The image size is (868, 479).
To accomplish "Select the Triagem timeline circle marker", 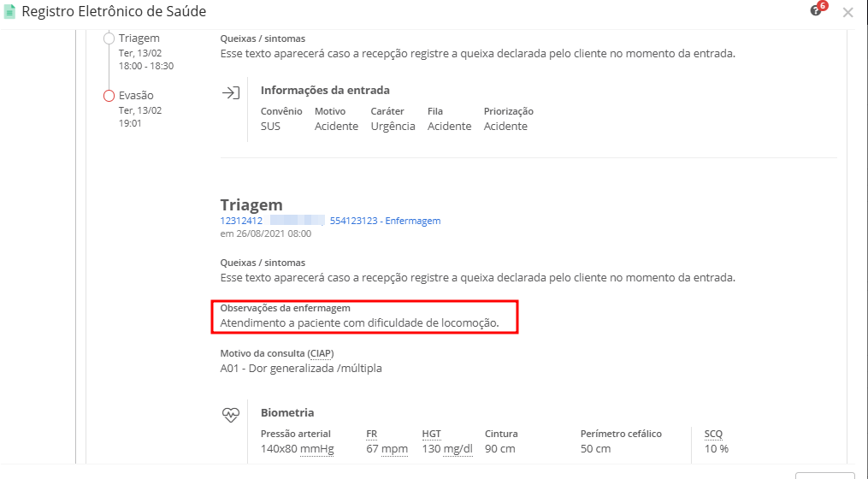I will click(109, 38).
